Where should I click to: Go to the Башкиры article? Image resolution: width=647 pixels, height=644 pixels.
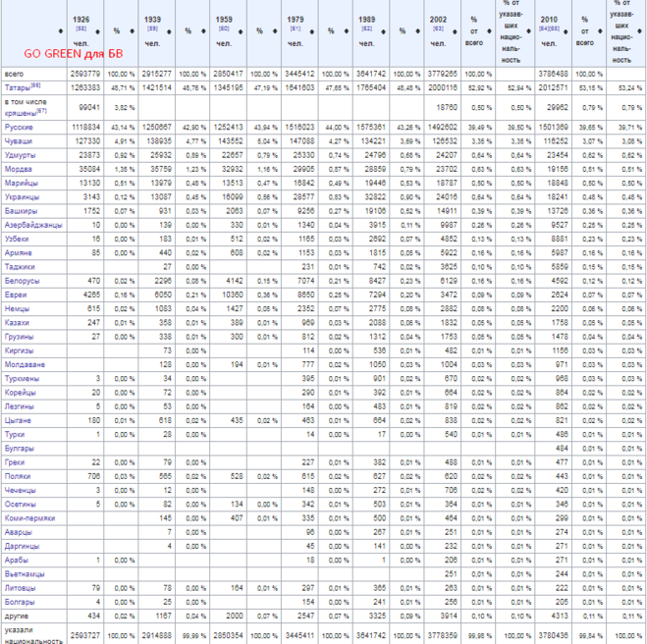click(21, 210)
